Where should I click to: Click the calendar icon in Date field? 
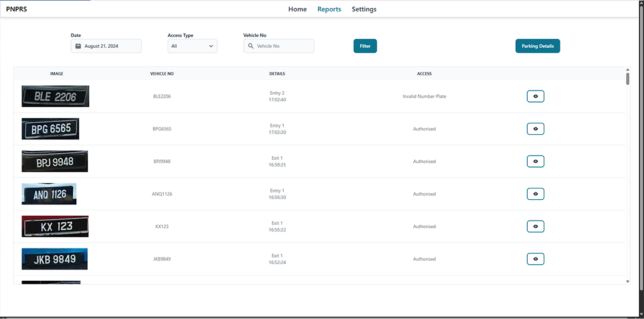click(x=78, y=46)
